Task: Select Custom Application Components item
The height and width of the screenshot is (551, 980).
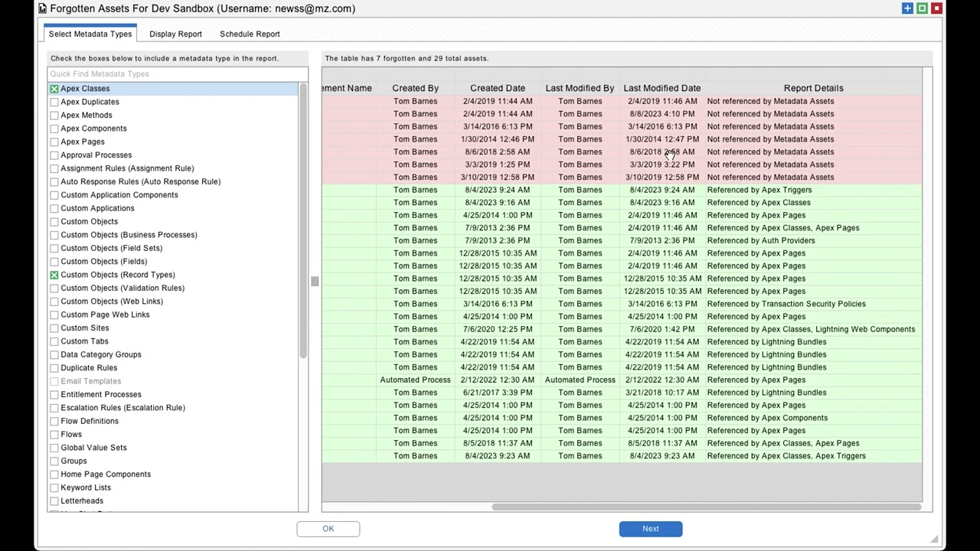Action: [119, 195]
